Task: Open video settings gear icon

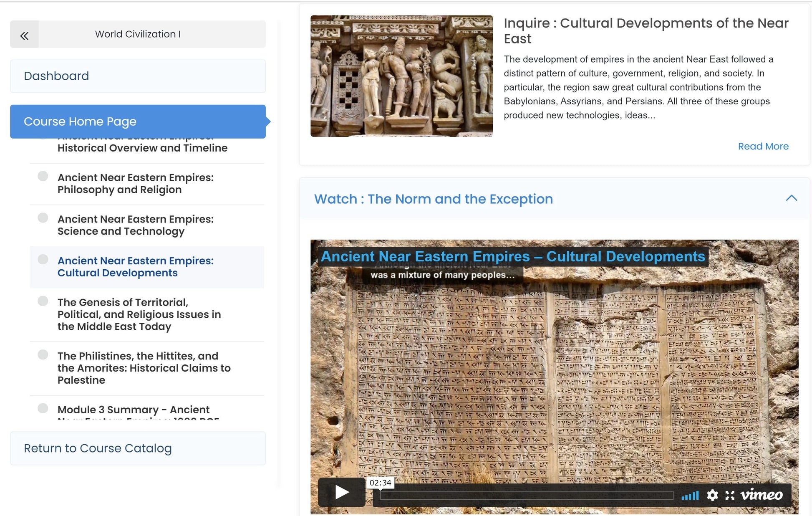Action: pos(712,495)
